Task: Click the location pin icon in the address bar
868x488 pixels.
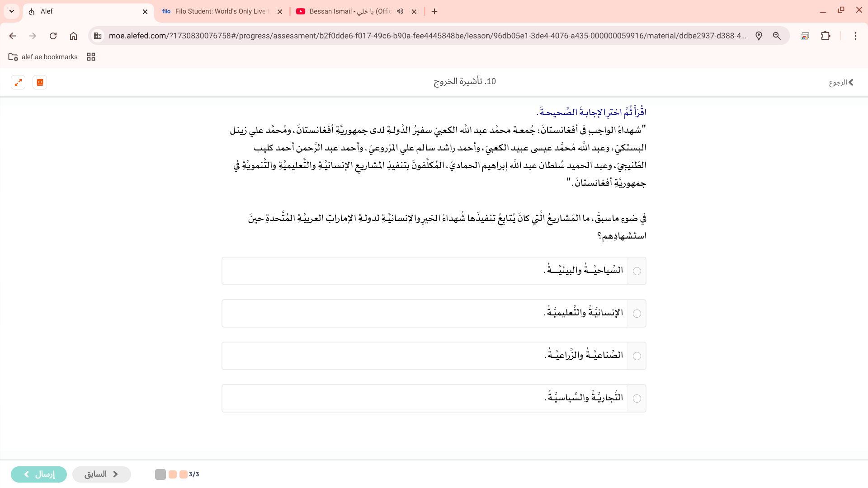Action: 759,36
